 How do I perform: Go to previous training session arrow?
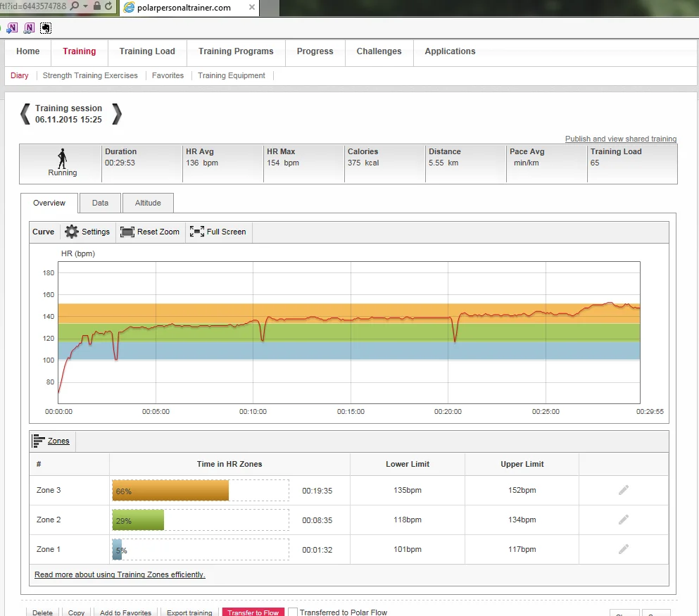tap(25, 113)
